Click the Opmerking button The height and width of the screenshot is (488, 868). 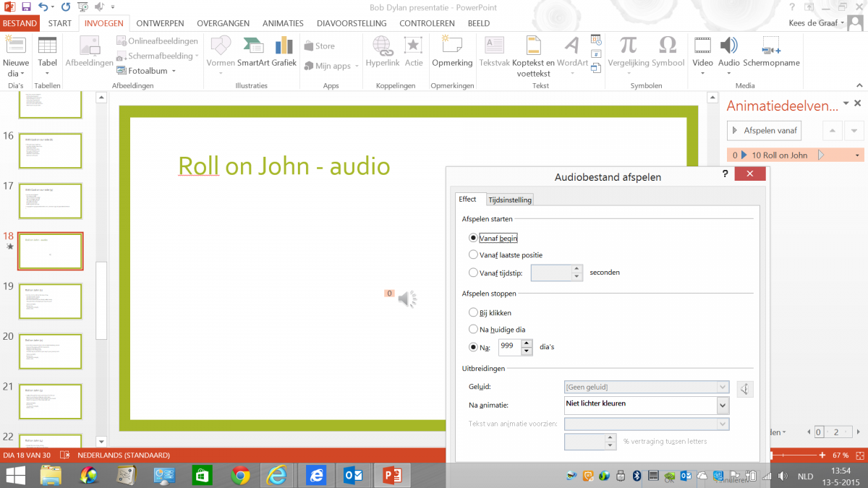pyautogui.click(x=452, y=51)
